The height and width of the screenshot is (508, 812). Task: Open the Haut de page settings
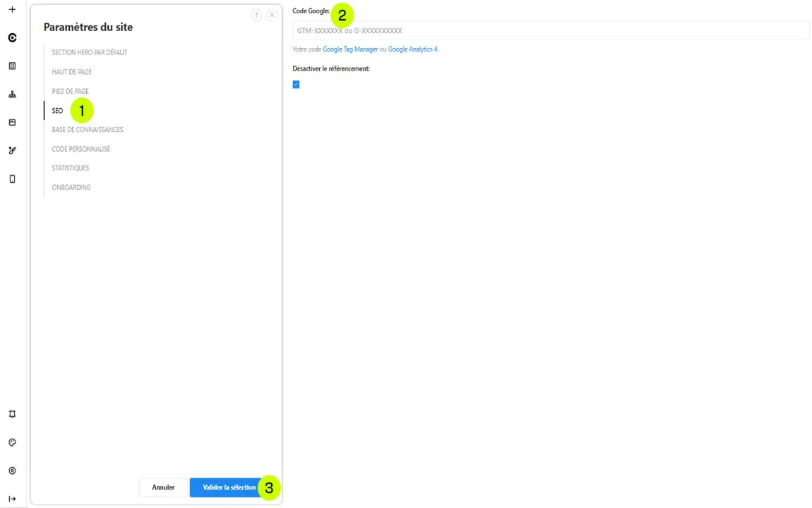71,72
